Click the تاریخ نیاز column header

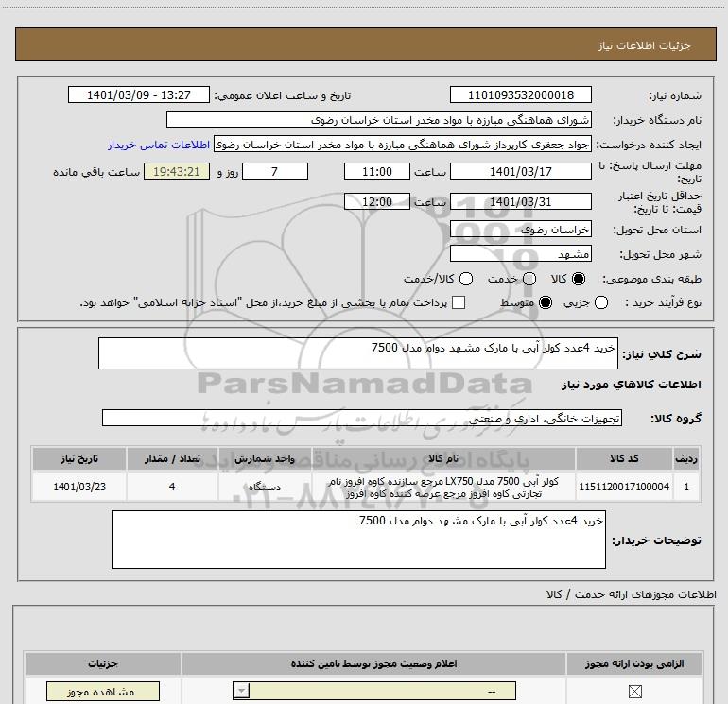coord(79,459)
